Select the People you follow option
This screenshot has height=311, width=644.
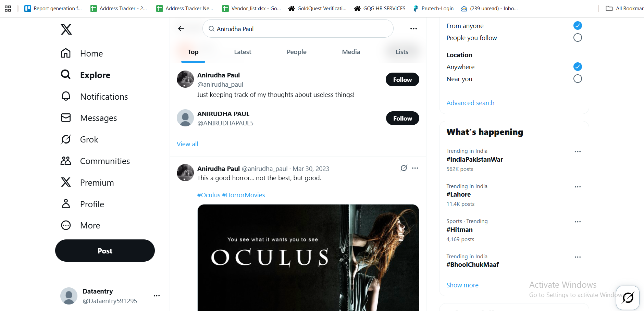click(577, 38)
